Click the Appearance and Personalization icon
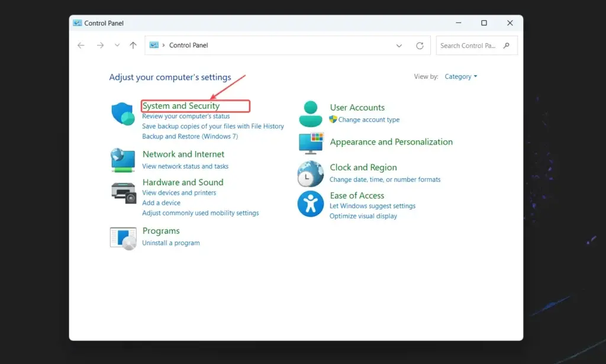Image resolution: width=606 pixels, height=364 pixels. [310, 143]
